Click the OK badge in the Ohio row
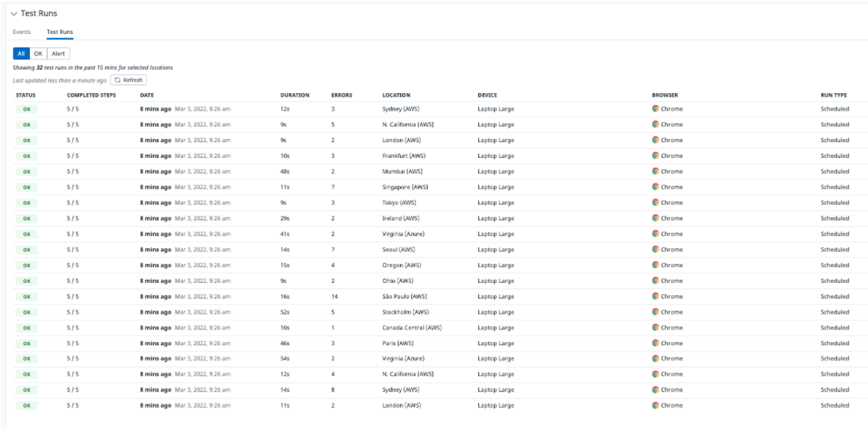 tap(27, 280)
